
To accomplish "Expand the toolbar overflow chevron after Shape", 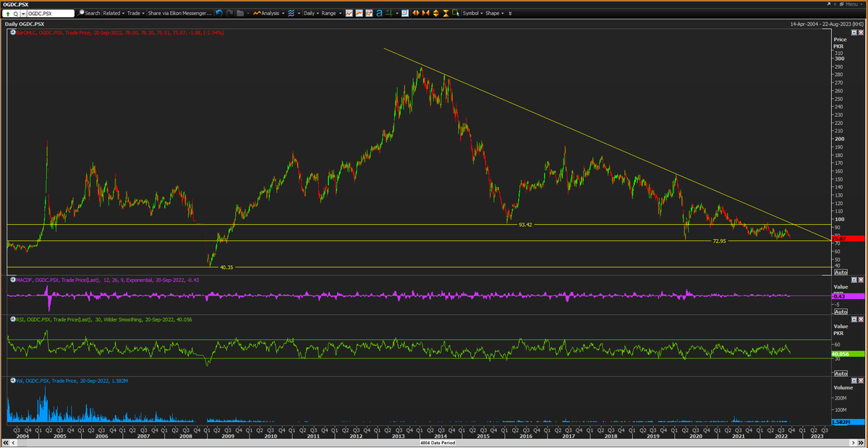I will [x=511, y=13].
